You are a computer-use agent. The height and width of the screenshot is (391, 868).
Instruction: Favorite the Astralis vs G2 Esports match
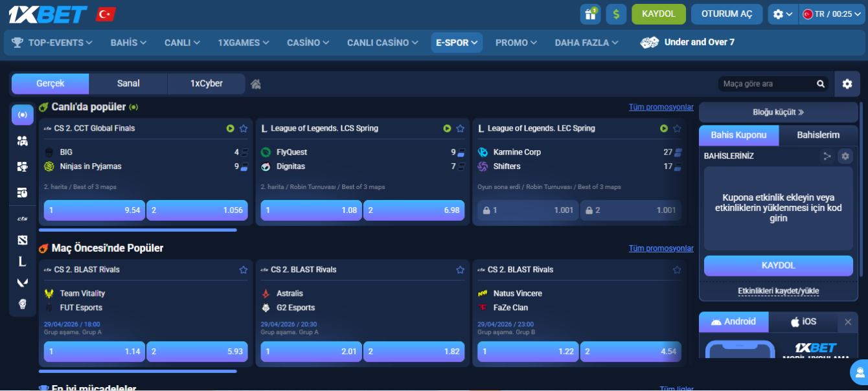coord(460,269)
